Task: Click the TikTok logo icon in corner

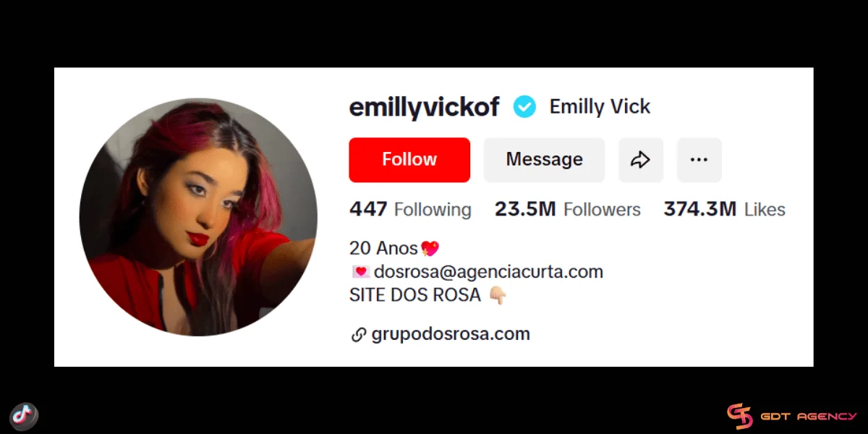Action: point(25,416)
